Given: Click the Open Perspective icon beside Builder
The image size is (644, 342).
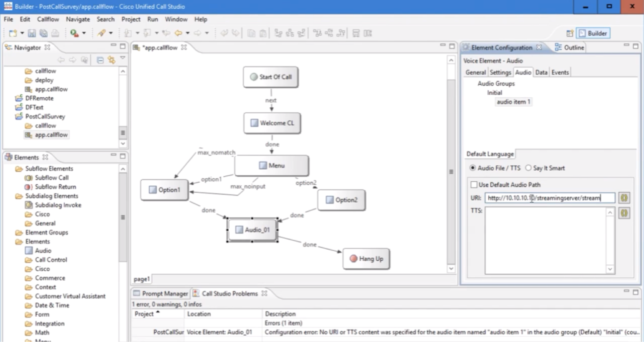Looking at the screenshot, I should pos(570,33).
